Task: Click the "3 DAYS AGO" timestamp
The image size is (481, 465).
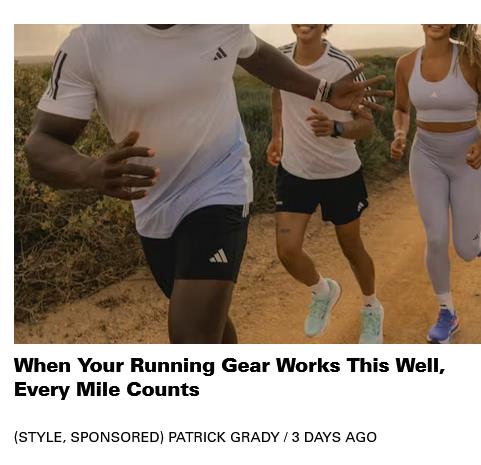Action: 334,437
